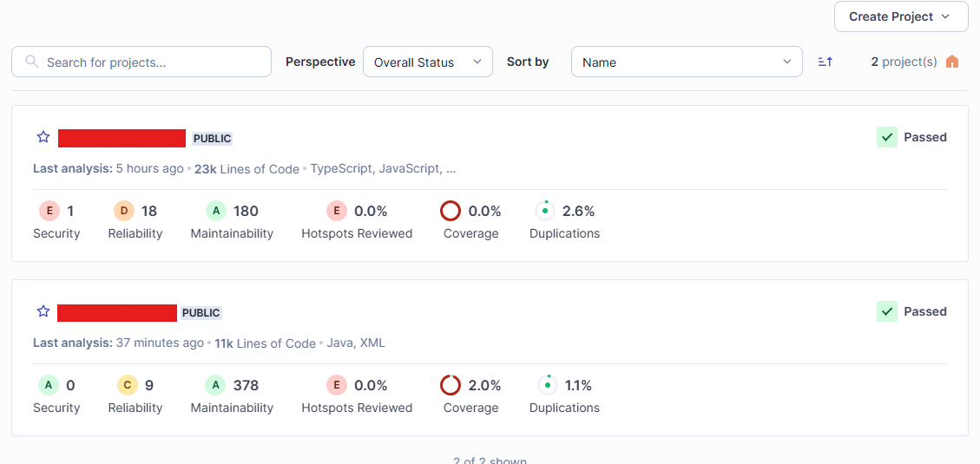The image size is (980, 464).
Task: Expand the Sort by Name dropdown
Action: pos(687,62)
